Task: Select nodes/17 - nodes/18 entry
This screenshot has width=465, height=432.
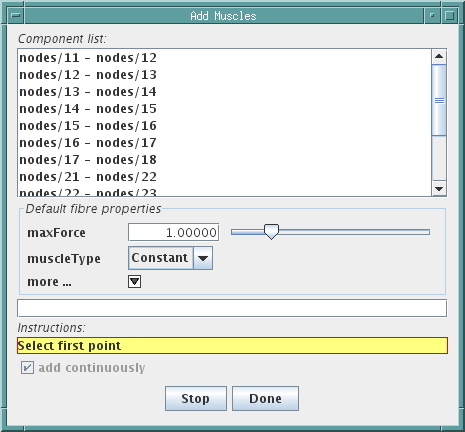Action: pos(88,160)
